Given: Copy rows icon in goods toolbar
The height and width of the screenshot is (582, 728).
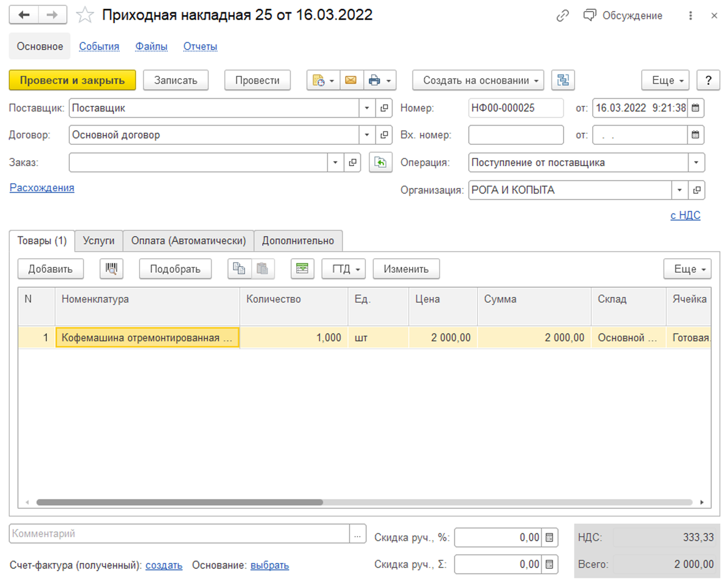Looking at the screenshot, I should coord(239,269).
